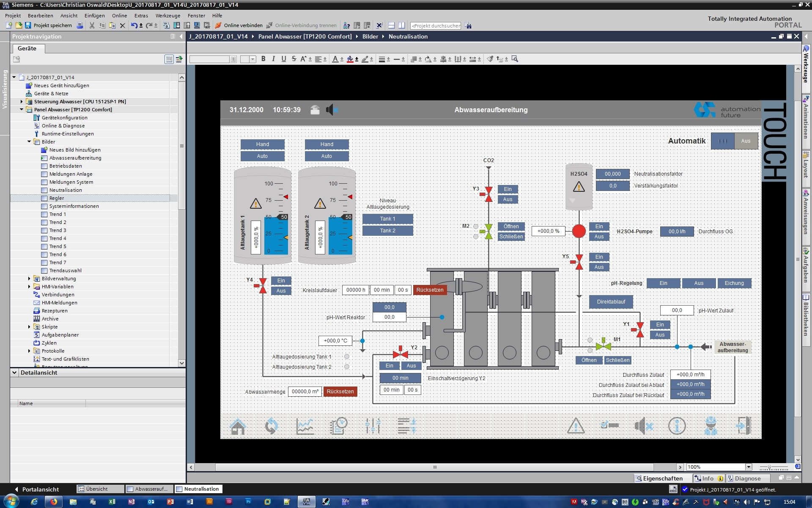Click the warning triangle icon in HMI bar

coord(576,426)
